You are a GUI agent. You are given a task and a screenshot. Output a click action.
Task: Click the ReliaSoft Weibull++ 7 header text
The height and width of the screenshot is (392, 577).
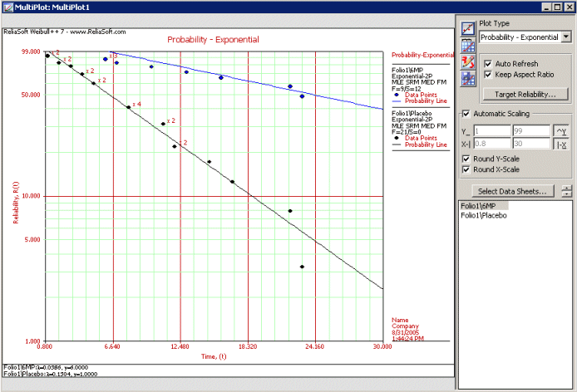pos(65,32)
